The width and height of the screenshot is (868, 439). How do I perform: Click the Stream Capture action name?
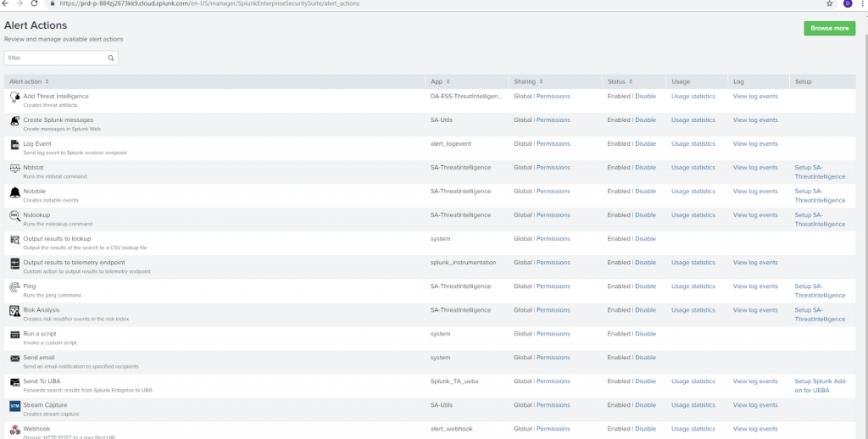(x=45, y=405)
